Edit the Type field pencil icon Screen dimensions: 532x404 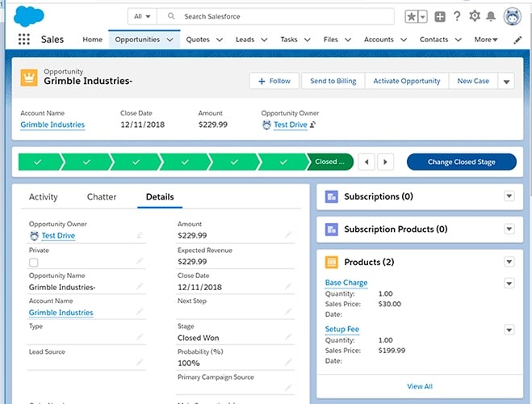[x=140, y=337]
